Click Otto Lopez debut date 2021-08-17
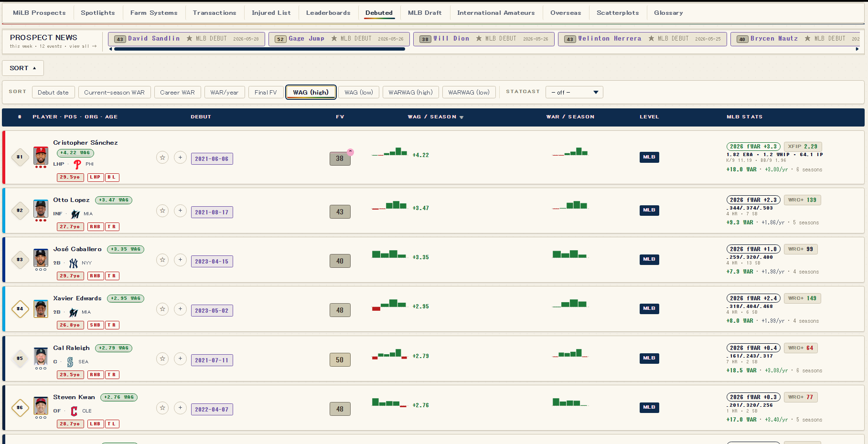Viewport: 868px width, 444px height. pyautogui.click(x=212, y=212)
